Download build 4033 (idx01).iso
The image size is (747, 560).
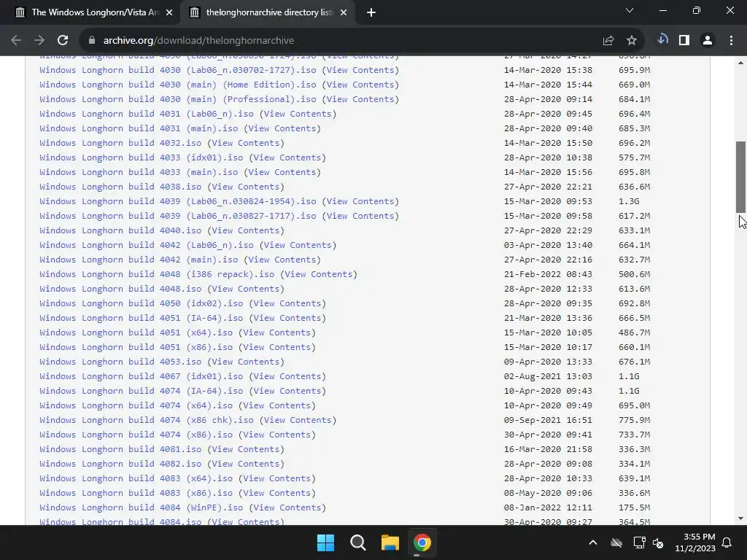[x=141, y=157]
